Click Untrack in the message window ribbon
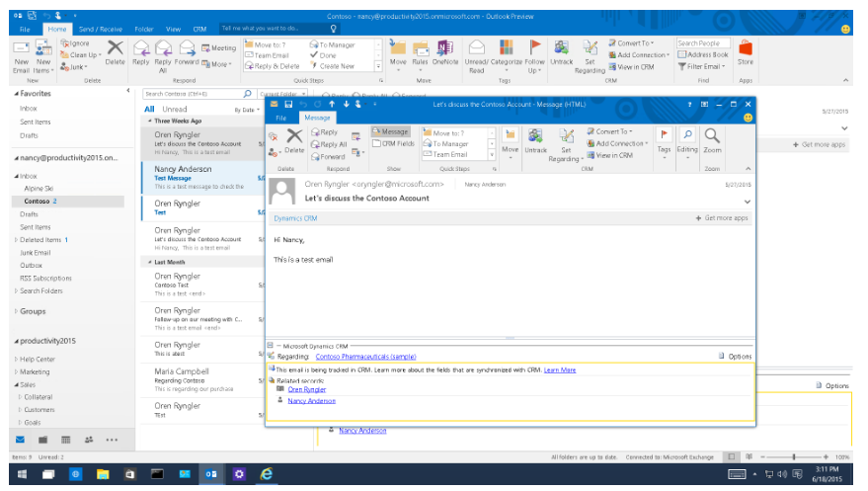Viewport: 868px width, 491px height. (535, 139)
